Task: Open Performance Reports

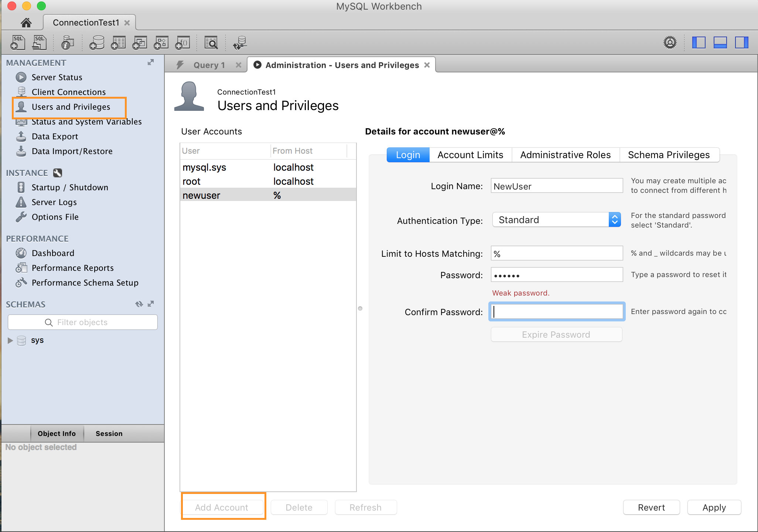Action: tap(72, 268)
